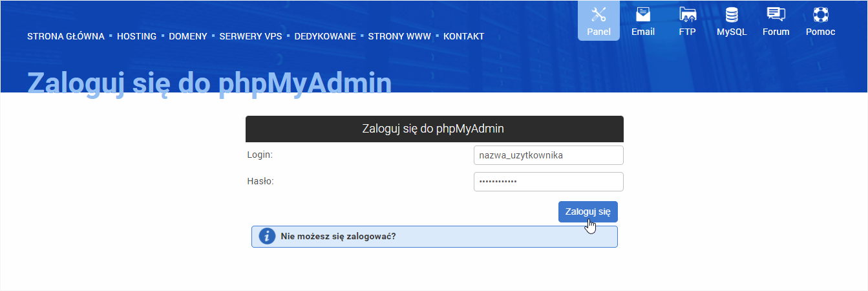Image resolution: width=868 pixels, height=291 pixels.
Task: Click the Pomoc label text
Action: [821, 32]
